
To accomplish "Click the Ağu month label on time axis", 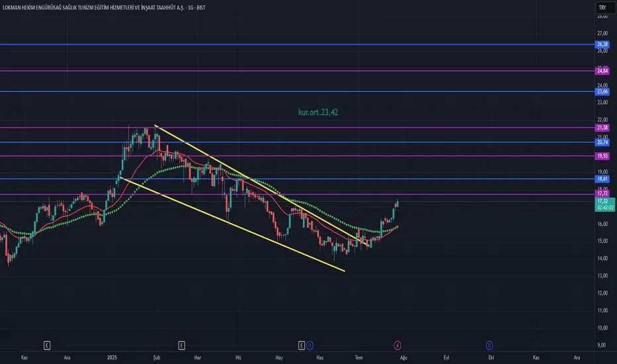I will point(403,357).
